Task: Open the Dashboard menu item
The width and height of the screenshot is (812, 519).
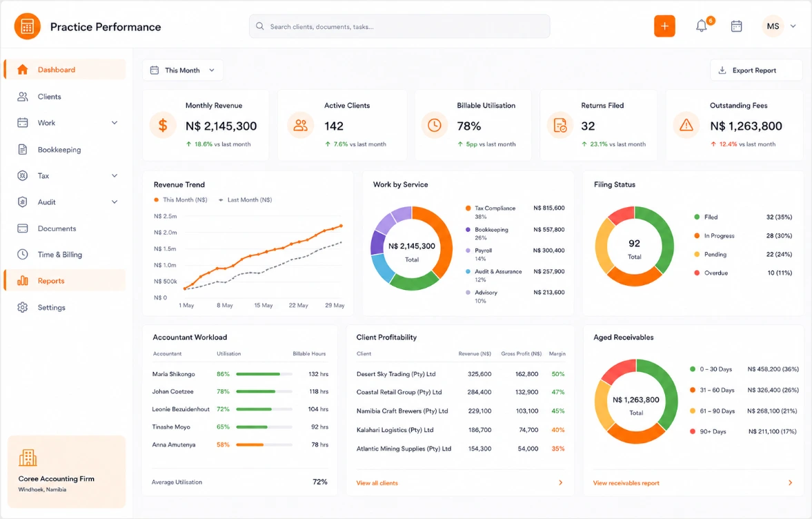Action: (66, 70)
